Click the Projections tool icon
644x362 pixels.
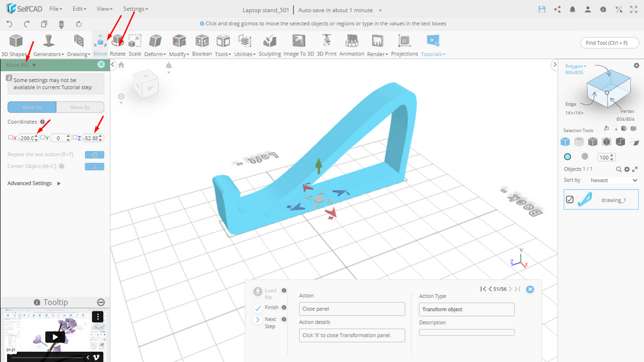(404, 42)
